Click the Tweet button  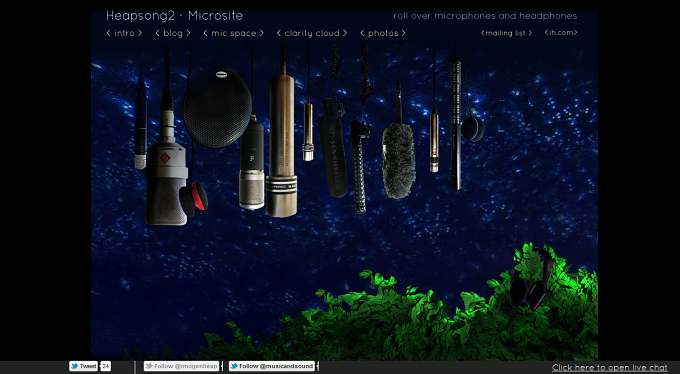point(83,366)
